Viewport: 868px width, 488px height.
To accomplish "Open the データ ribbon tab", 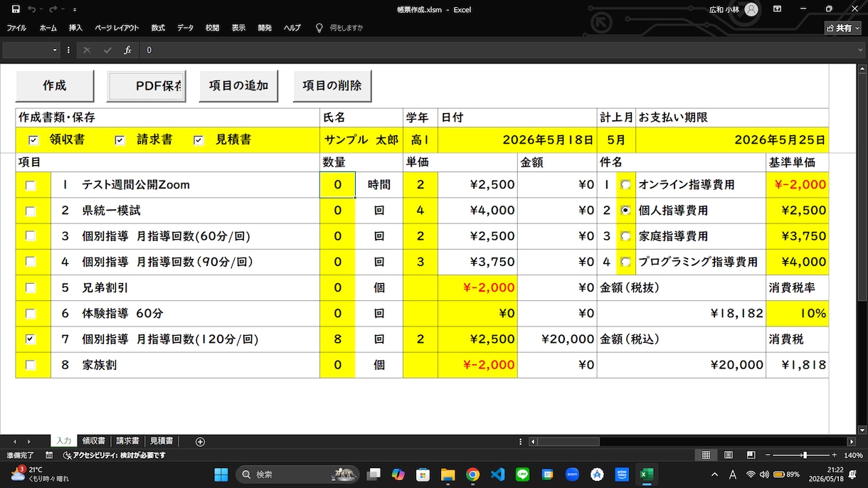I will (185, 28).
